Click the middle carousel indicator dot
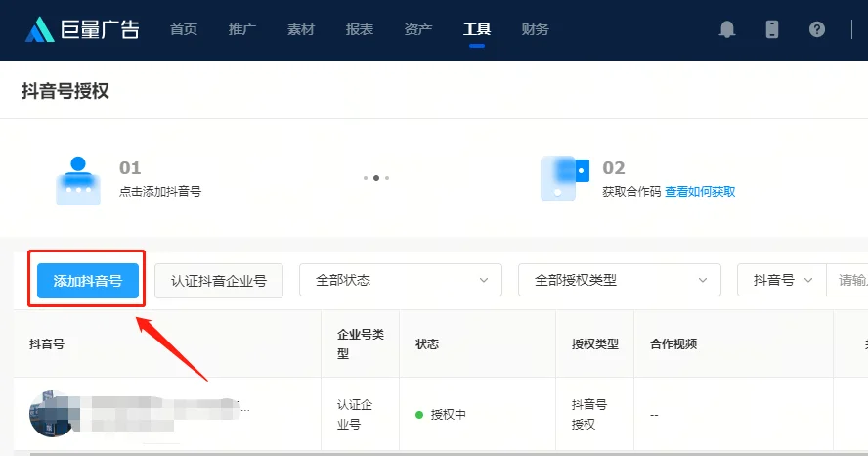The image size is (868, 456). click(x=376, y=178)
